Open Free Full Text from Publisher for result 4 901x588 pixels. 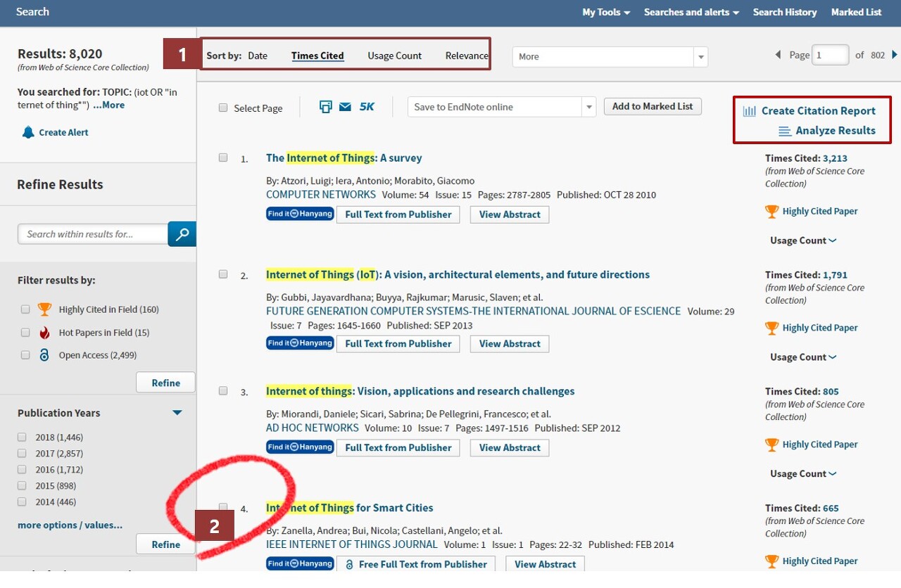[x=416, y=564]
